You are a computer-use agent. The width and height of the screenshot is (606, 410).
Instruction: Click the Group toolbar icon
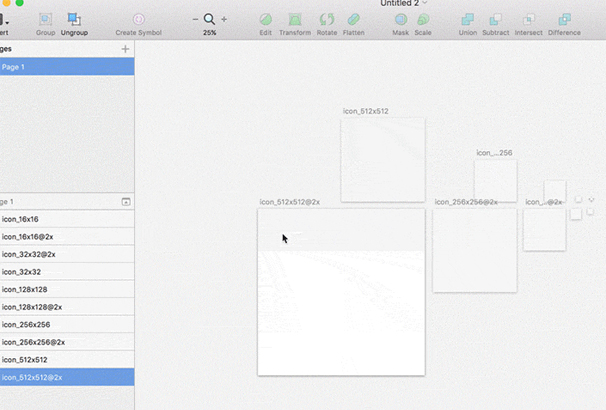(x=45, y=20)
